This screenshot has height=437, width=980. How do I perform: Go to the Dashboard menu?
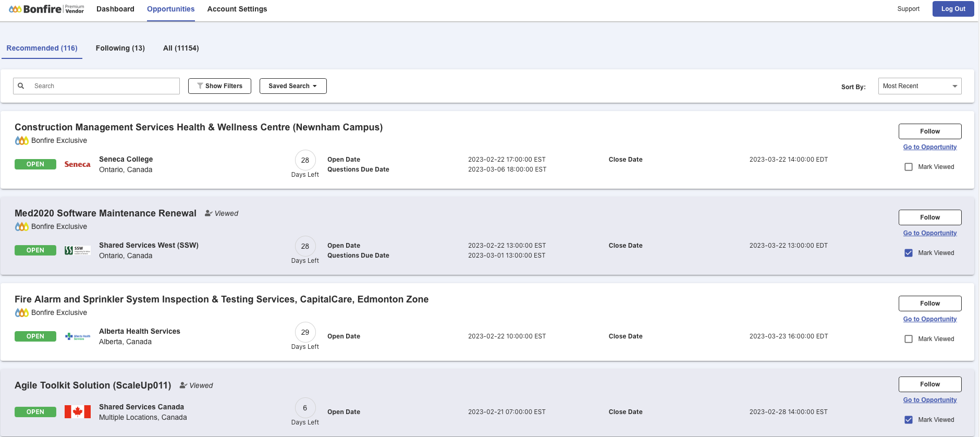(x=115, y=9)
